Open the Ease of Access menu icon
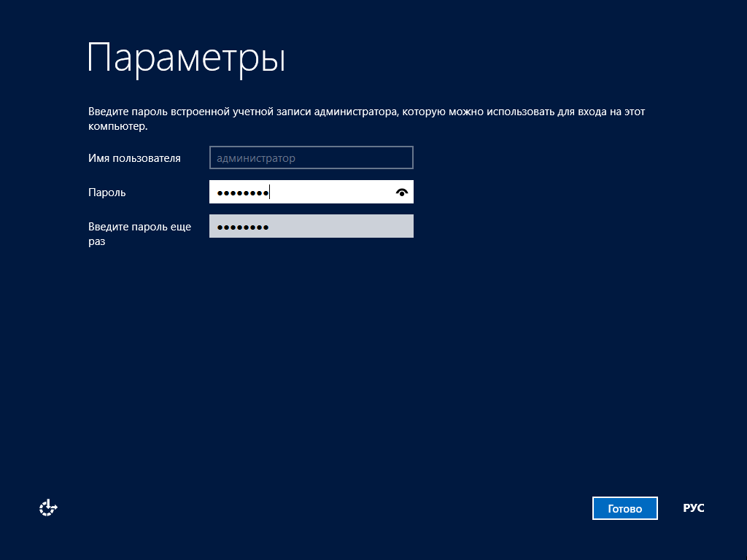Image resolution: width=747 pixels, height=560 pixels. 48,508
